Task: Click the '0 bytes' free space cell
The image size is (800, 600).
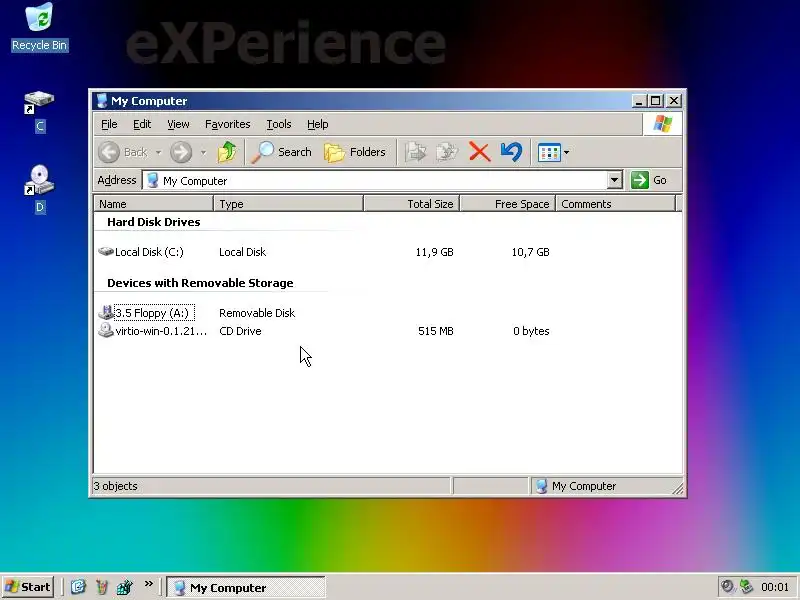Action: coord(531,331)
